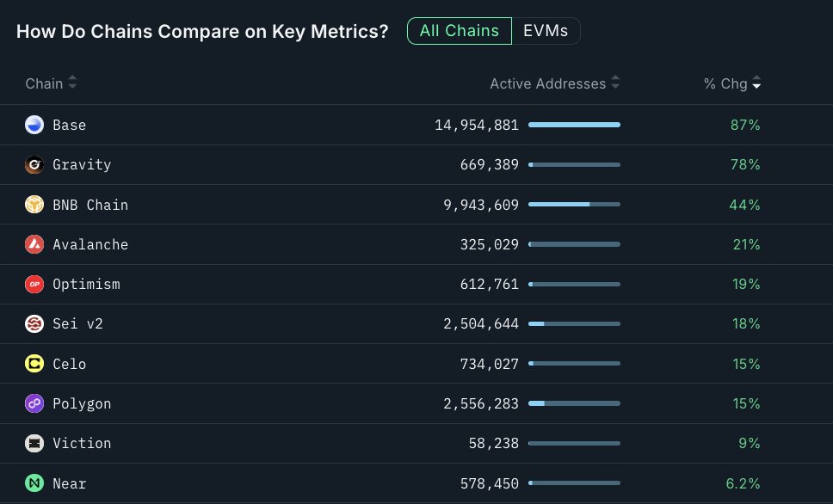Open the Polygon chain name
The image size is (833, 504).
[82, 403]
